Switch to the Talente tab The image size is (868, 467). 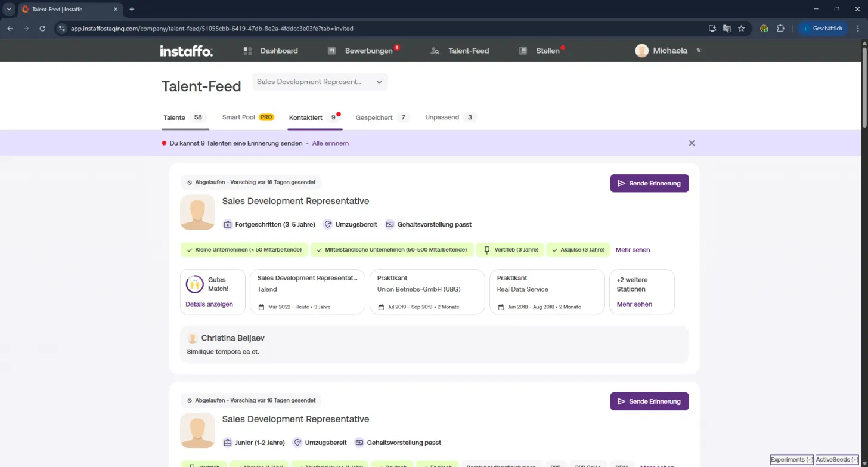(x=185, y=117)
